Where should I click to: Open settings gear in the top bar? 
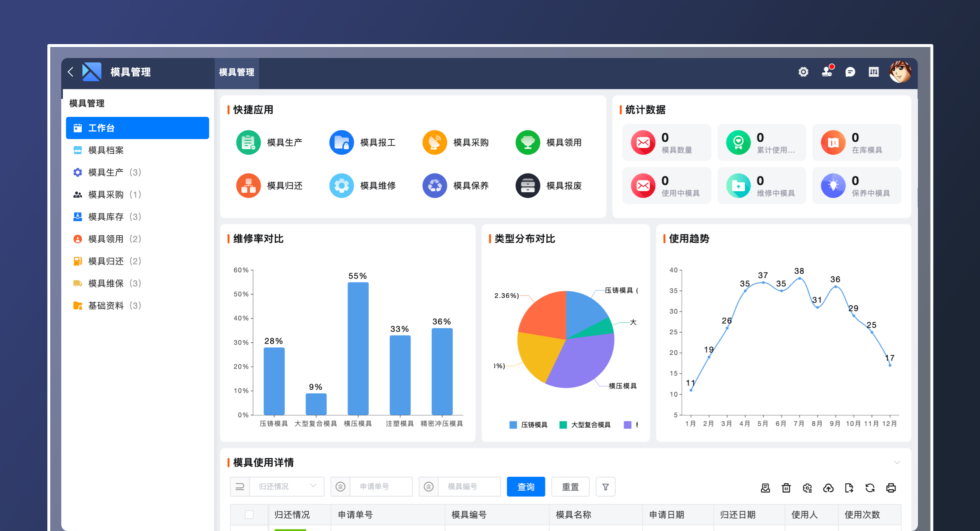coord(803,72)
